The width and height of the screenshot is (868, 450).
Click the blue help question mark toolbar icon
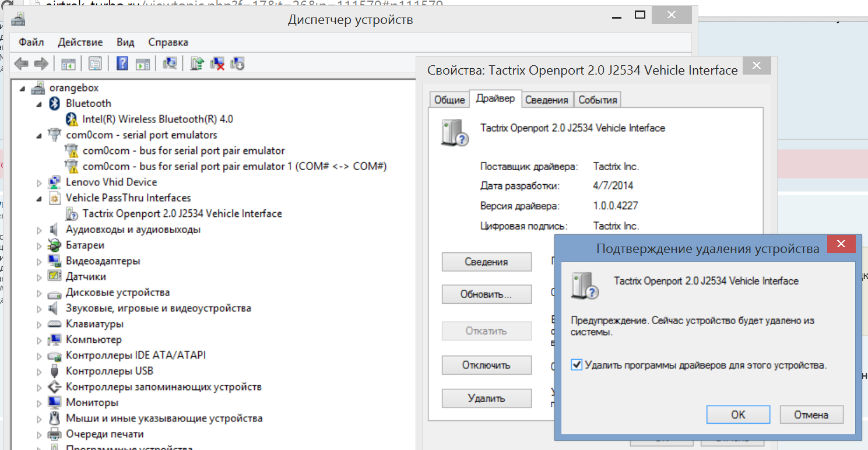click(x=122, y=64)
